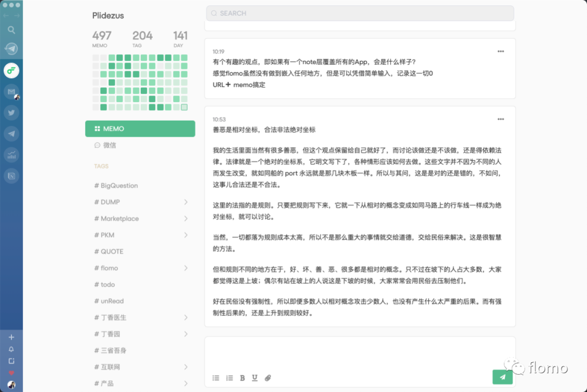Attach a file with the paperclip icon
587x392 pixels.
click(x=267, y=378)
